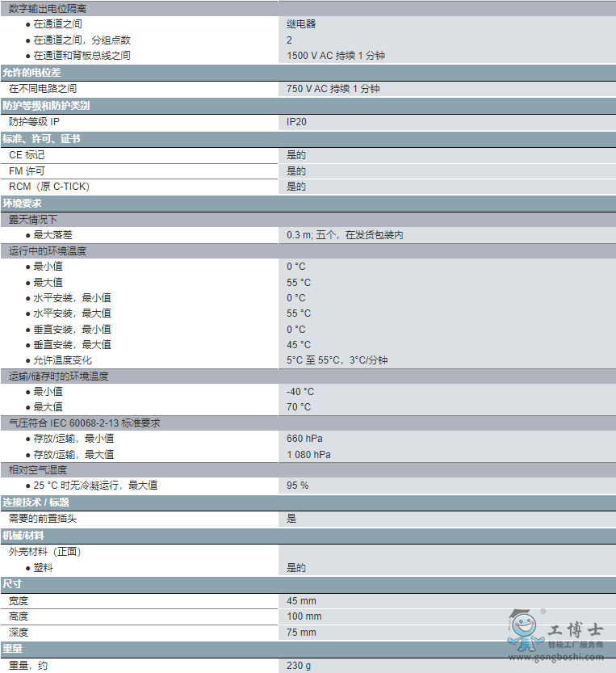Image resolution: width=616 pixels, height=673 pixels.
Task: Select the 尺寸 section header
Action: tap(12, 584)
